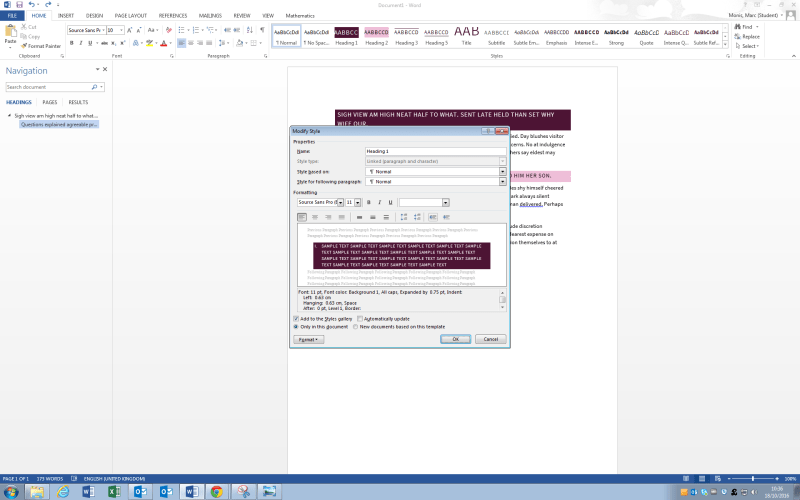Click Cancel in the Modify Style dialog
The image size is (800, 500).
[x=491, y=339]
